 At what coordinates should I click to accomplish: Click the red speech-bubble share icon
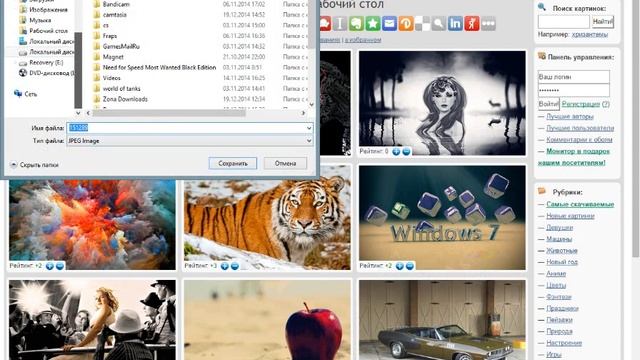click(x=325, y=24)
